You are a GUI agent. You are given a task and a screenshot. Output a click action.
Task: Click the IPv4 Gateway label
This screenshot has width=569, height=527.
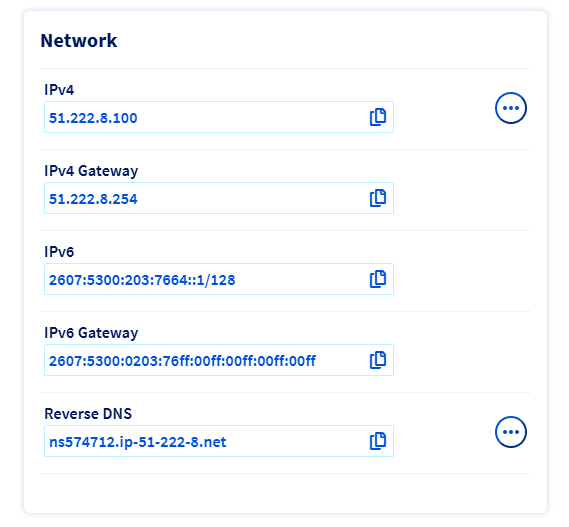[91, 171]
